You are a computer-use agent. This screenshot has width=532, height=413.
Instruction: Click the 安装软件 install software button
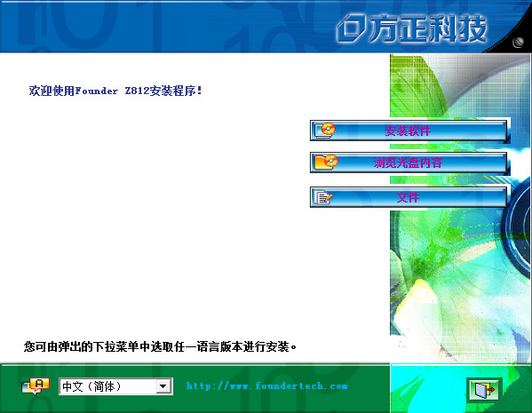coord(409,131)
